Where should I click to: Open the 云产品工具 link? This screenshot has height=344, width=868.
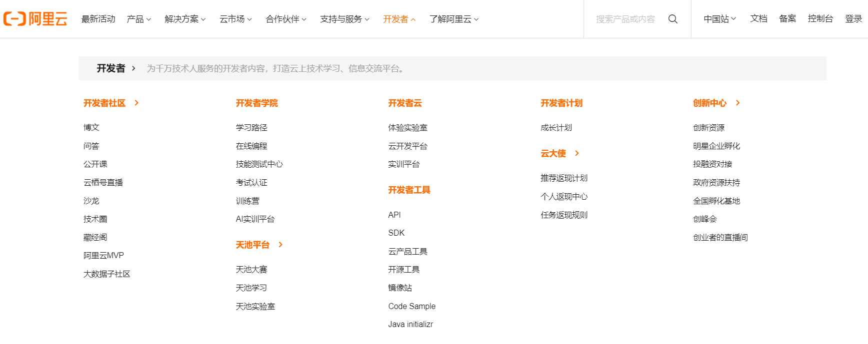[407, 251]
